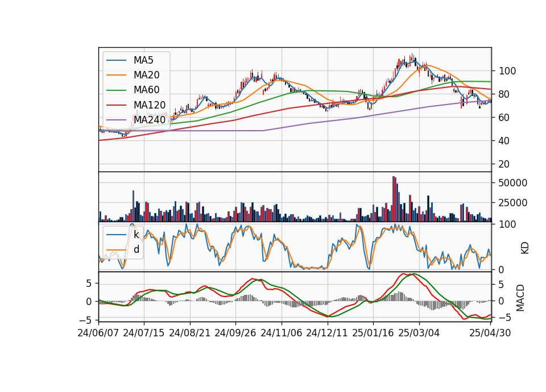The width and height of the screenshot is (546, 392).
Task: Click the 25/01/16 date axis label
Action: point(373,333)
